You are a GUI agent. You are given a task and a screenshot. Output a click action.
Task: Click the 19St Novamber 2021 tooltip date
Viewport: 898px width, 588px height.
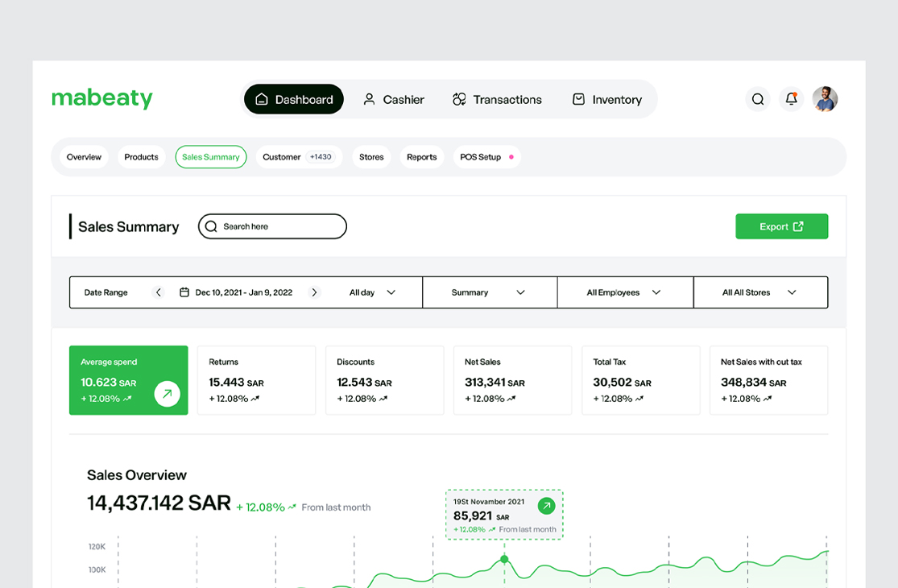coord(489,502)
